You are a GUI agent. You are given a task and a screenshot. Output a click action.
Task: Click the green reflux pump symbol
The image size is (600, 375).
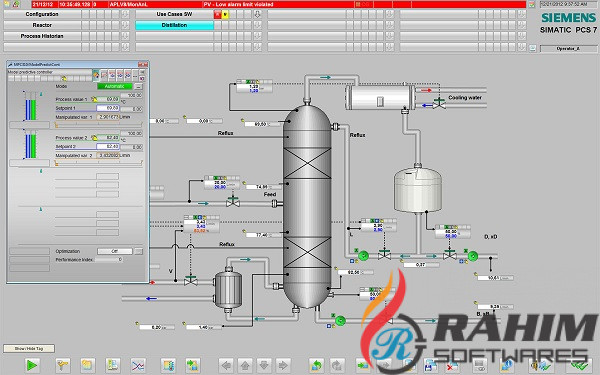[x=363, y=255]
